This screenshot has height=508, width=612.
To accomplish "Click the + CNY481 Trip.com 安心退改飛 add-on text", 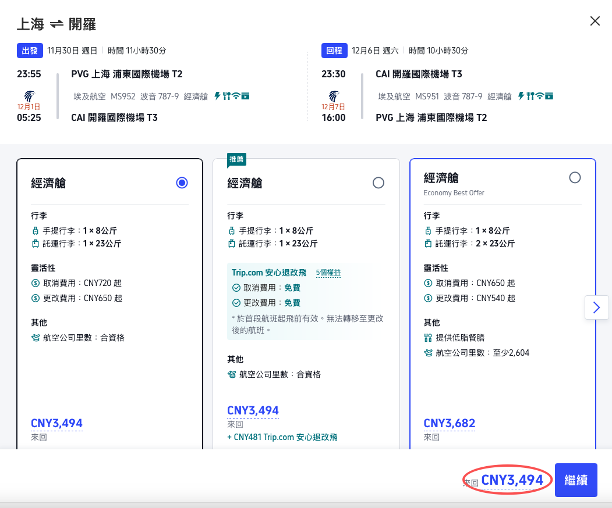I will pos(282,437).
